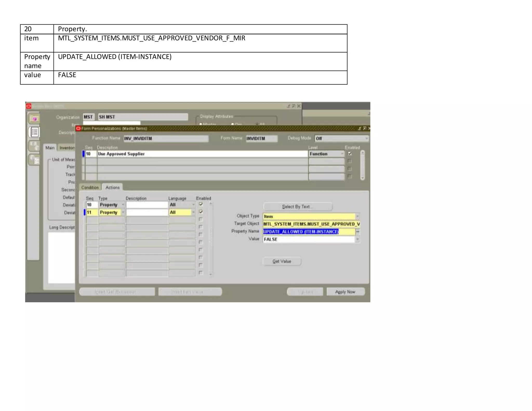Image resolution: width=532 pixels, height=411 pixels.
Task: Tick Enabled checkbox in the empty rule row below Function
Action: point(350,161)
